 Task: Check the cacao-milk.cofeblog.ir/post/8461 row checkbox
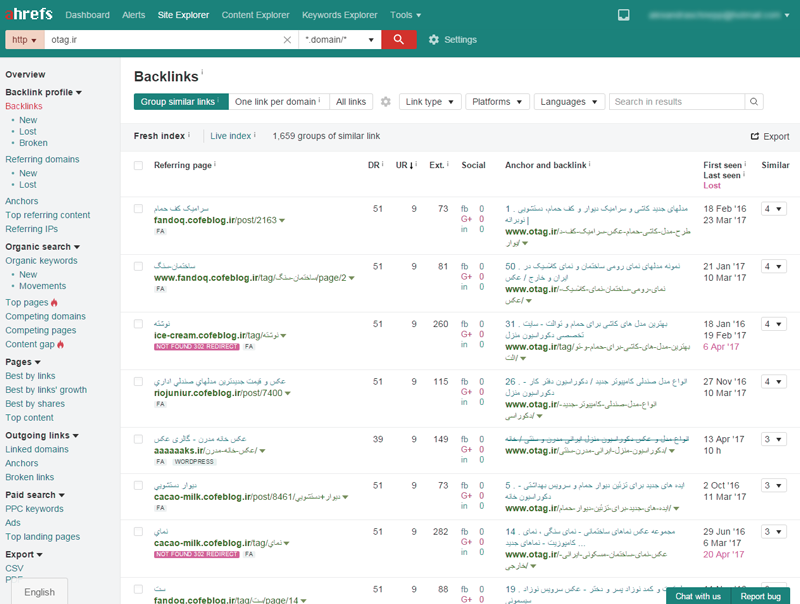[x=138, y=485]
